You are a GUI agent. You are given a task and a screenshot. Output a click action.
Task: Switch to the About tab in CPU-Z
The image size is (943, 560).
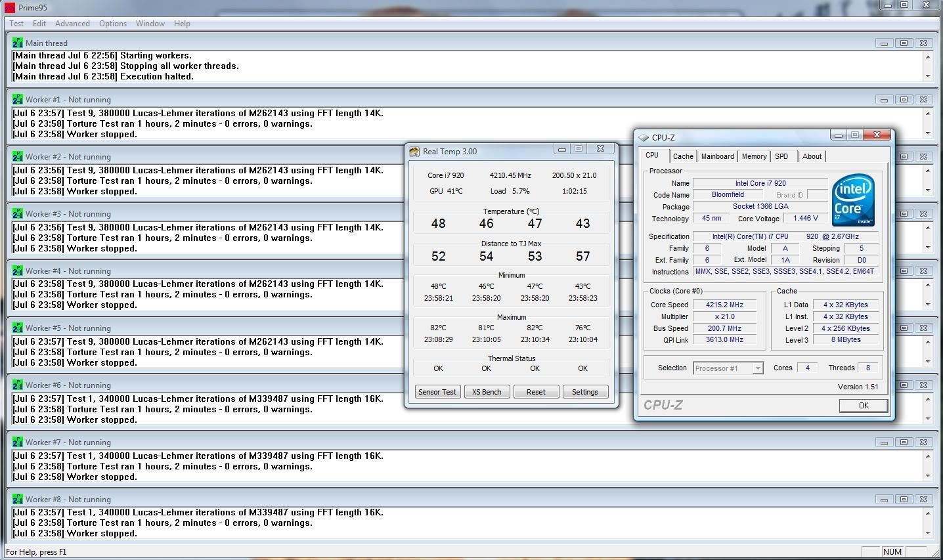tap(812, 156)
